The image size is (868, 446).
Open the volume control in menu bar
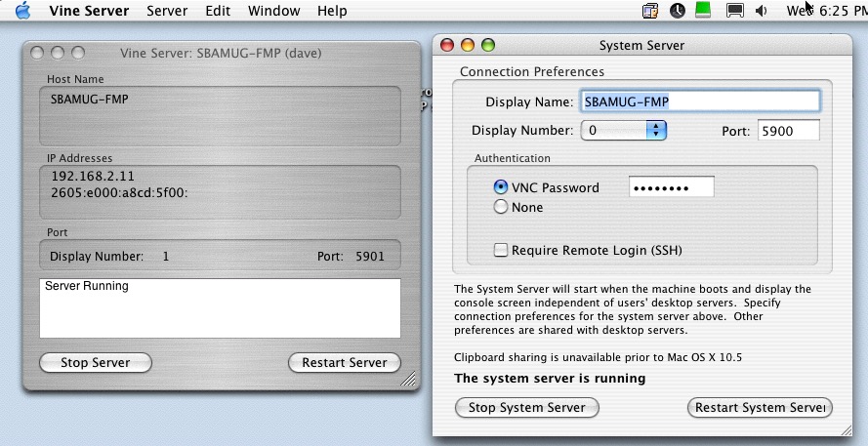(762, 11)
